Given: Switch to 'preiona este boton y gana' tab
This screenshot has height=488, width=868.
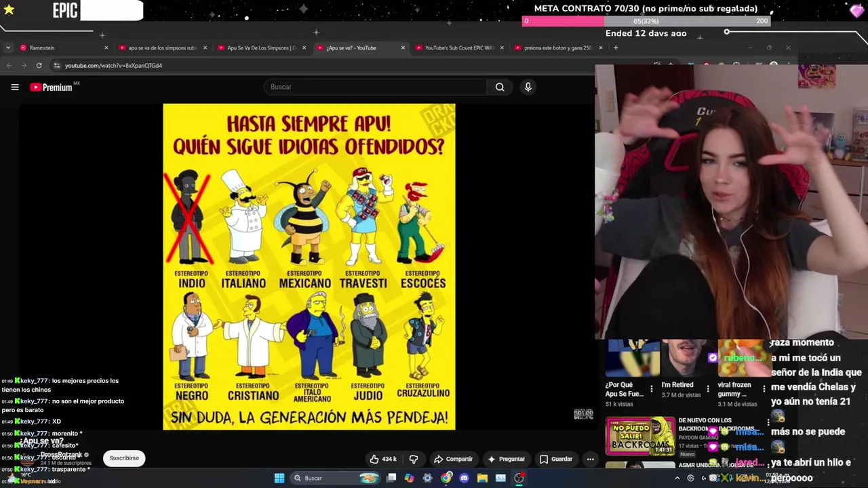Looking at the screenshot, I should pos(559,48).
